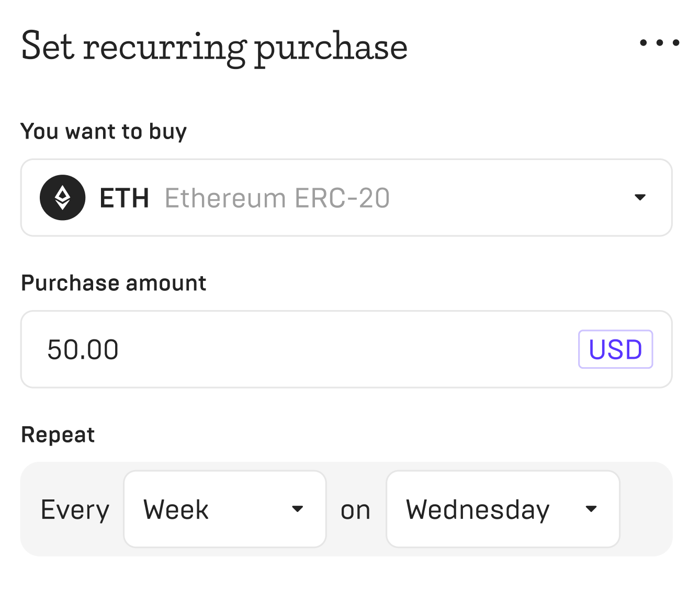Click the "Purchase amount" field label

pyautogui.click(x=114, y=283)
